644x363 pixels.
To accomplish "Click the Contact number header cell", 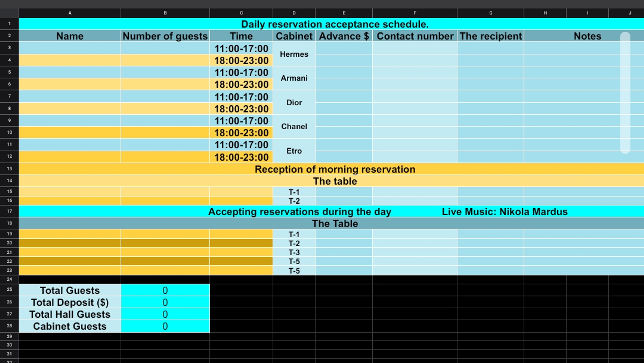I will point(415,36).
